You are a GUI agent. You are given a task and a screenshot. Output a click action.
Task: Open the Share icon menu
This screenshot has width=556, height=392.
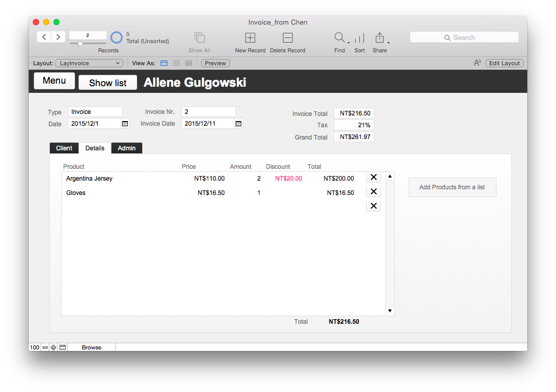point(380,37)
